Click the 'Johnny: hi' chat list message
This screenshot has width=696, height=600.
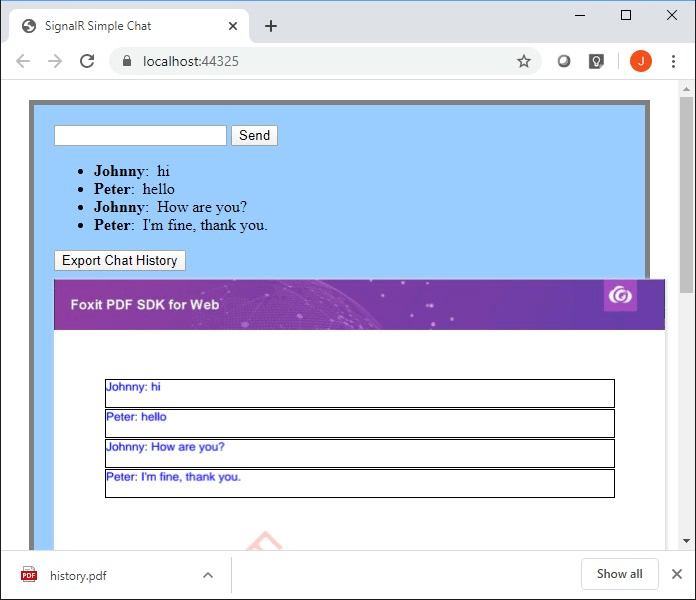[132, 171]
